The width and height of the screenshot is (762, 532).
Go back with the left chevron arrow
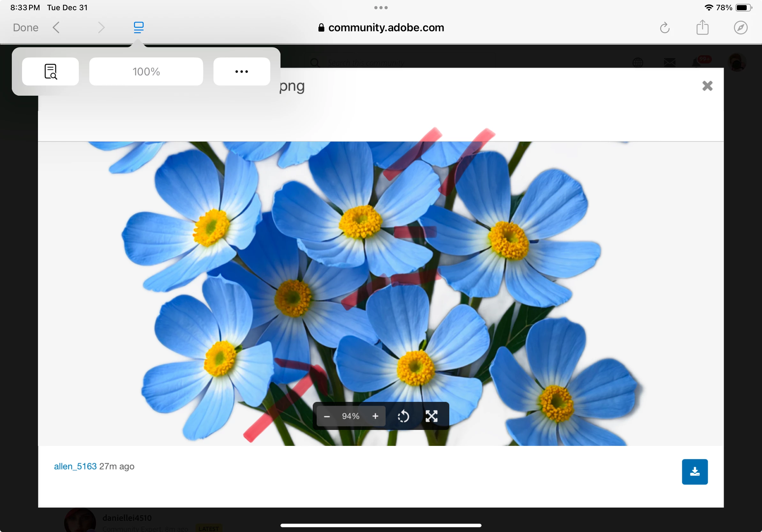point(56,27)
